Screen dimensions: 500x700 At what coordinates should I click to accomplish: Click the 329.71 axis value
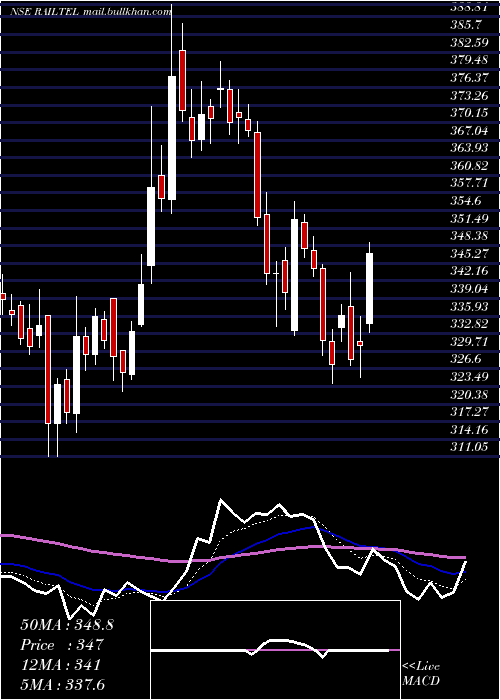(x=469, y=342)
